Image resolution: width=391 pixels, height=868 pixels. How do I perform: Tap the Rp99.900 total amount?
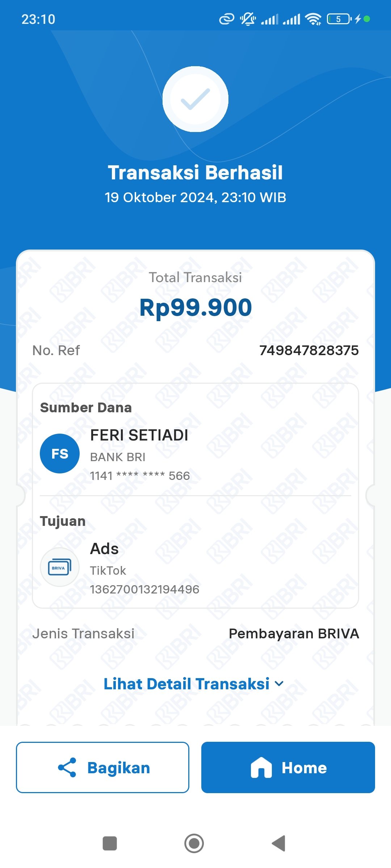(195, 307)
